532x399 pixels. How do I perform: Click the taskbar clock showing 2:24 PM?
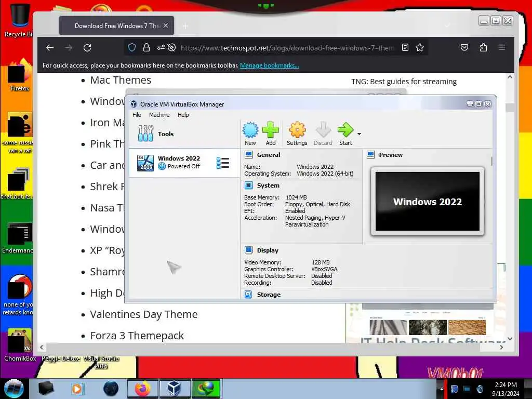(x=506, y=389)
